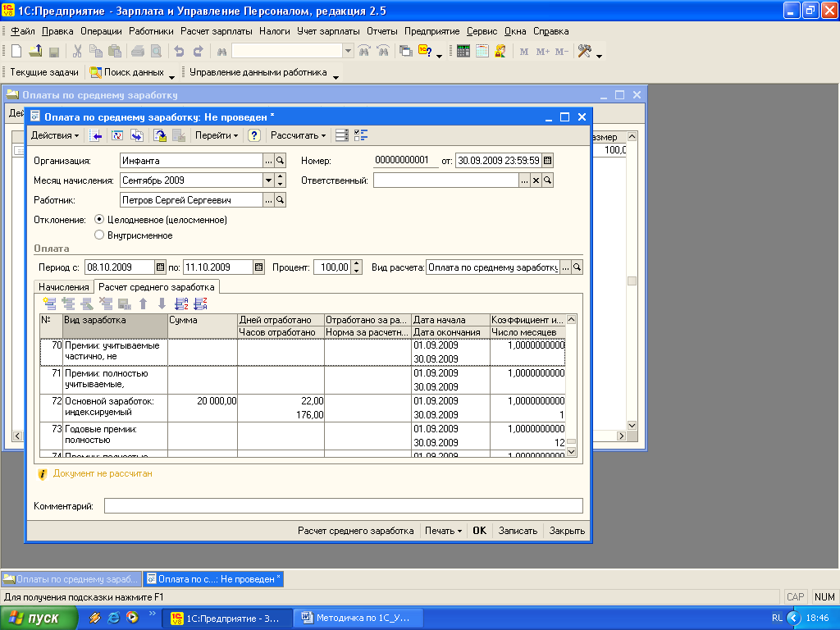The image size is (840, 630).
Task: Open the Отчеты menu
Action: tap(382, 31)
